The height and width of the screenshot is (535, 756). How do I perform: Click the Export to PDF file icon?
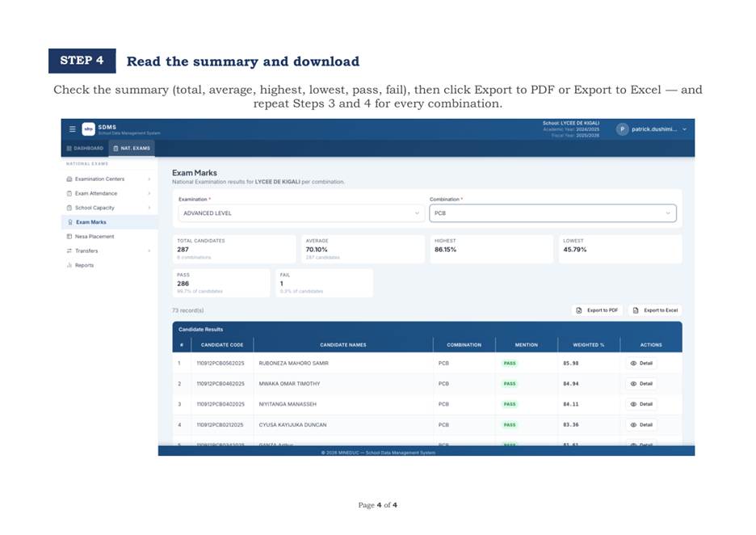tap(579, 310)
